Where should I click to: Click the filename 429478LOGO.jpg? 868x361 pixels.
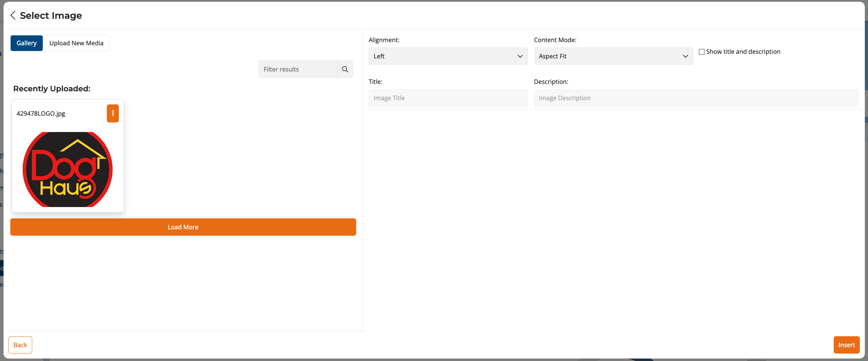point(41,113)
